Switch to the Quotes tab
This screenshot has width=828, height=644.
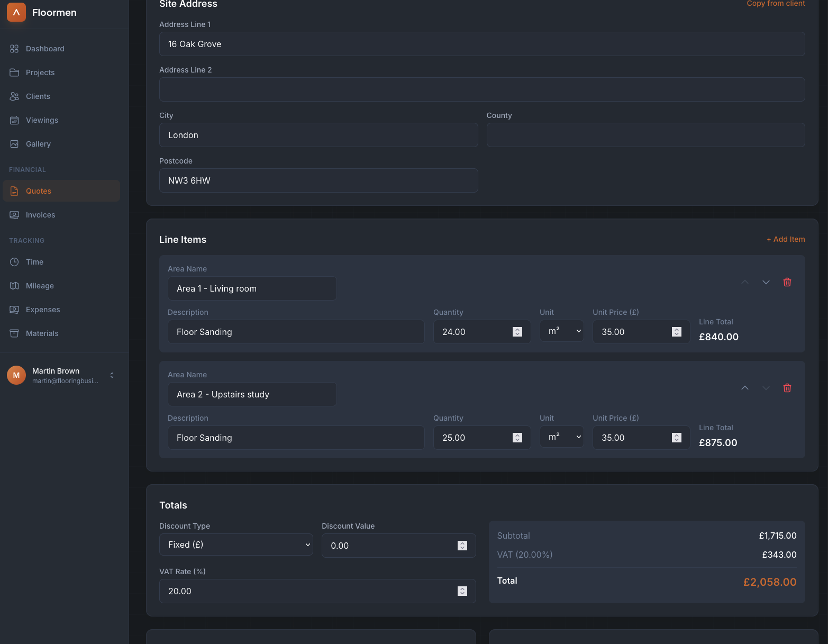tap(39, 191)
